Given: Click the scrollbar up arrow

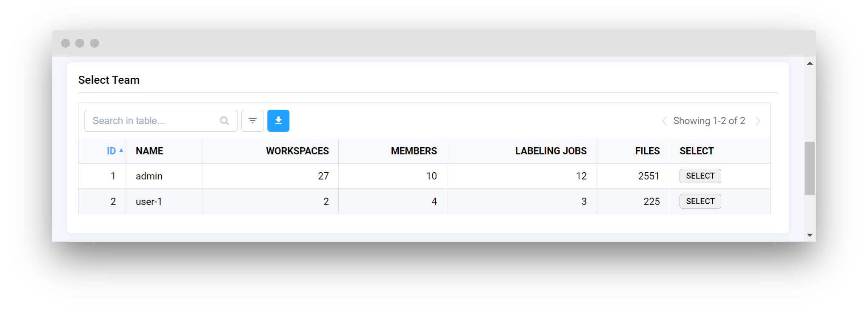Looking at the screenshot, I should (810, 63).
